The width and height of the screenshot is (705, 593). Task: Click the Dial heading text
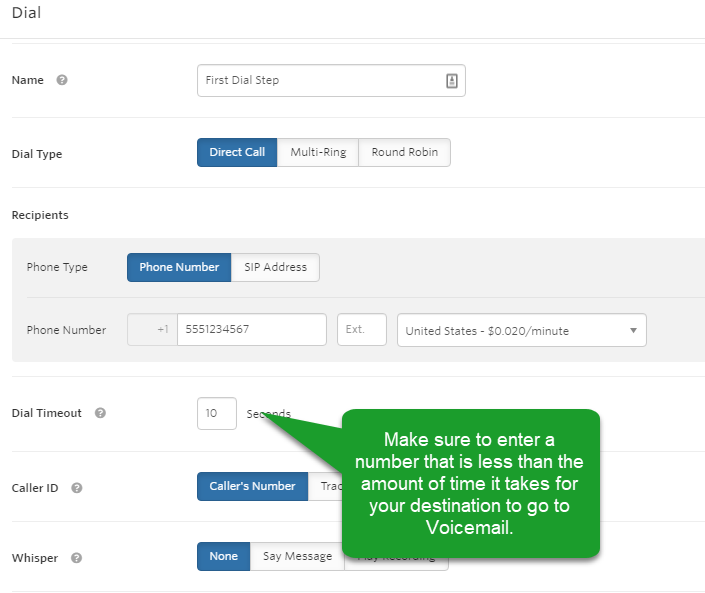pos(26,13)
